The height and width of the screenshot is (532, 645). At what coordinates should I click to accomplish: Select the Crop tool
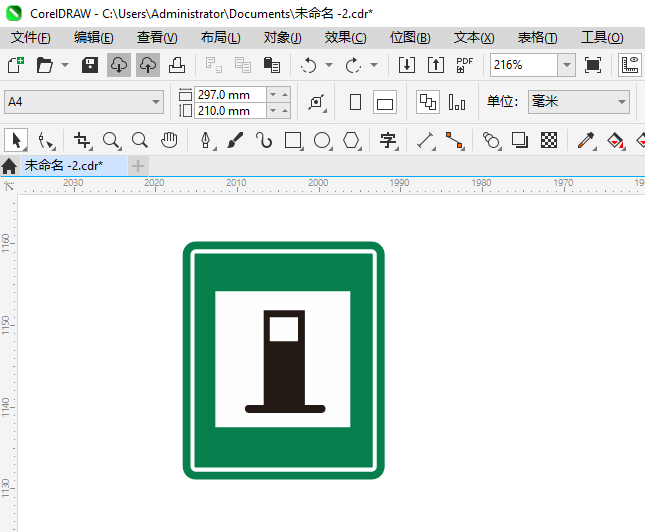pyautogui.click(x=82, y=140)
